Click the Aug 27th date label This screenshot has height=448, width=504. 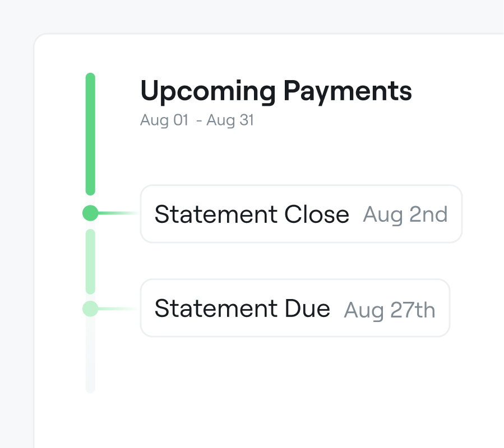(x=390, y=310)
